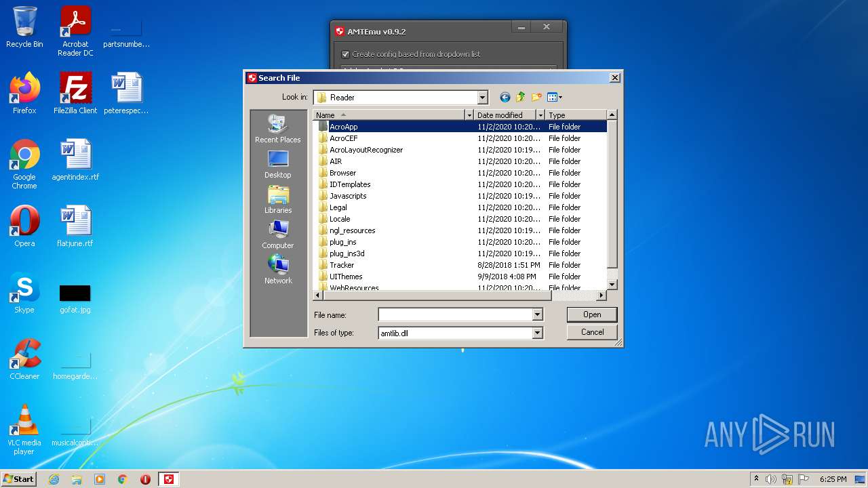Screen dimensions: 868x488
Task: Expand the Look in Reader dropdown
Action: 482,98
